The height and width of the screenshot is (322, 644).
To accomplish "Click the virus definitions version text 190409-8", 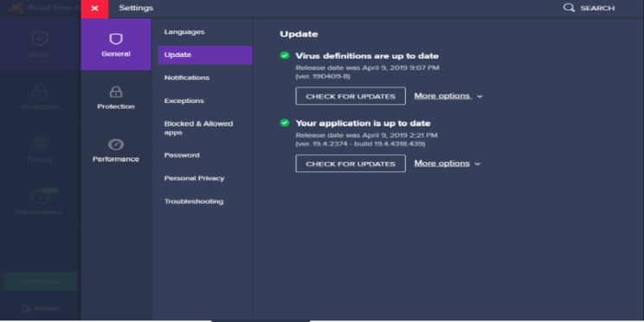I will (x=323, y=77).
